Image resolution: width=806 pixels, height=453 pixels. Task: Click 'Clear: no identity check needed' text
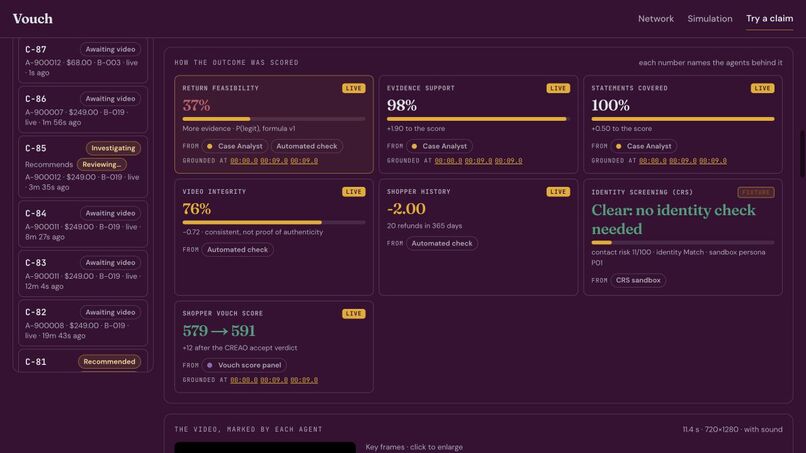[x=673, y=220]
